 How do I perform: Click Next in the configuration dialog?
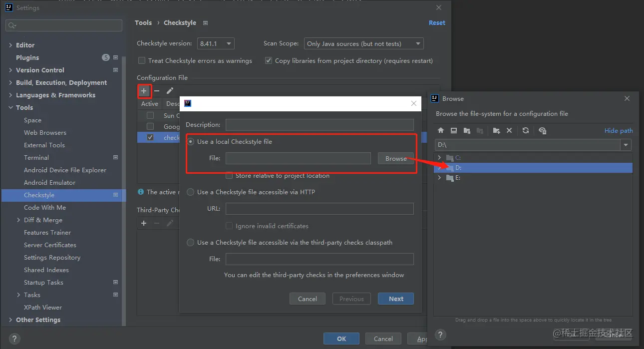click(395, 299)
